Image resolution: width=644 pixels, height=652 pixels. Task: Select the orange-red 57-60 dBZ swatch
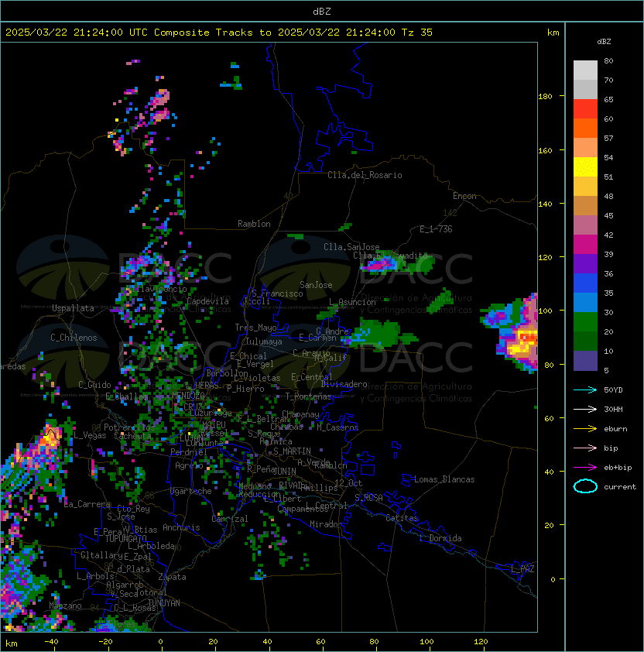(x=585, y=129)
